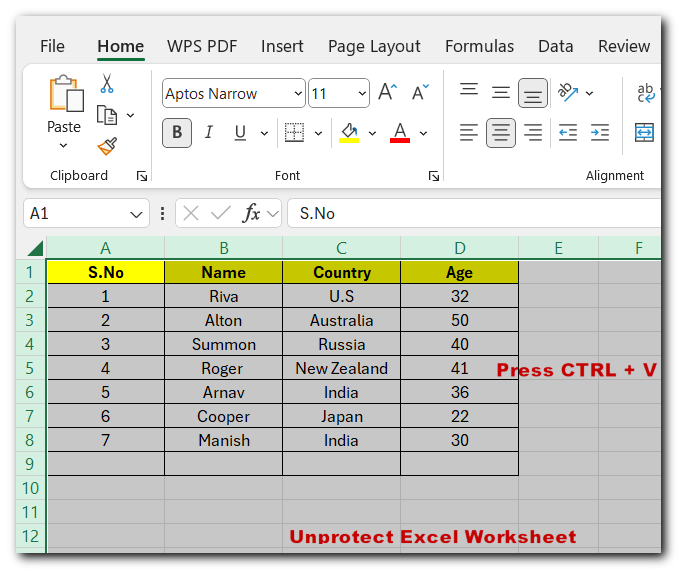Click the Insert Function fx icon
This screenshot has width=678, height=570.
pos(252,213)
